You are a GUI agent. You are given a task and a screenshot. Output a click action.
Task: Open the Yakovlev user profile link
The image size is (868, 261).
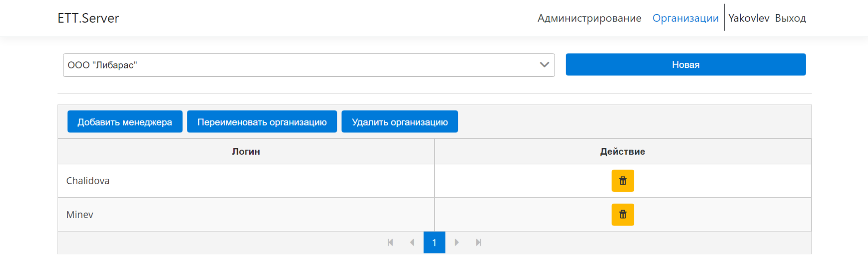click(748, 18)
